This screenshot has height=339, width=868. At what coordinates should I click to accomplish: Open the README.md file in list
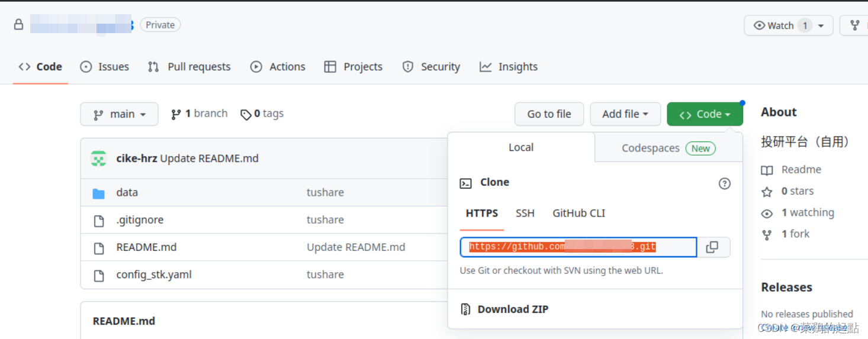(146, 247)
